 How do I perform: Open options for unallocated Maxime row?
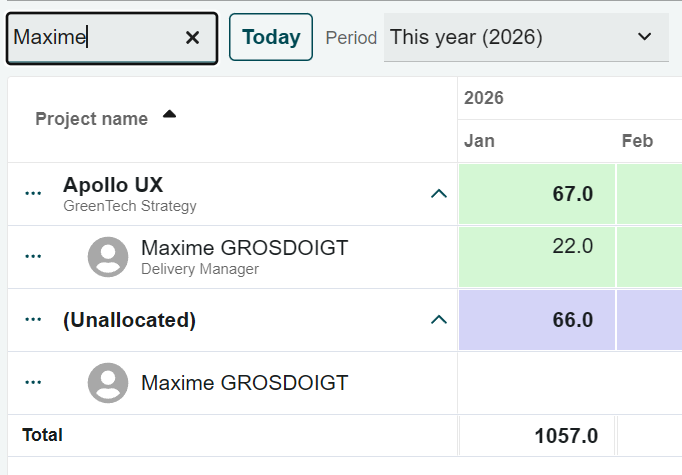33,383
